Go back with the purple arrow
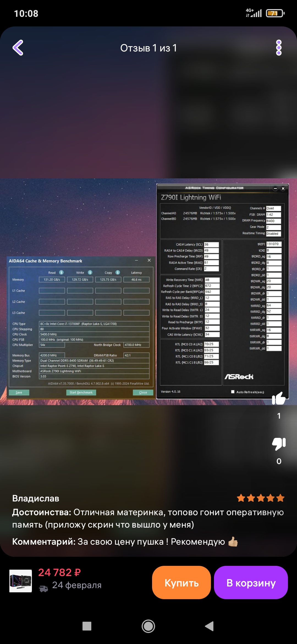The image size is (297, 644). point(18,48)
